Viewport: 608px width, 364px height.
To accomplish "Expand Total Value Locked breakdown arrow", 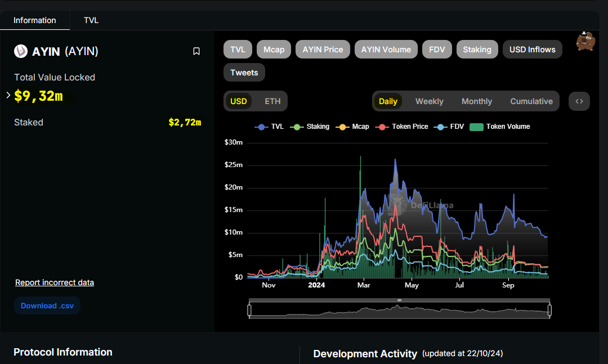I will point(8,95).
